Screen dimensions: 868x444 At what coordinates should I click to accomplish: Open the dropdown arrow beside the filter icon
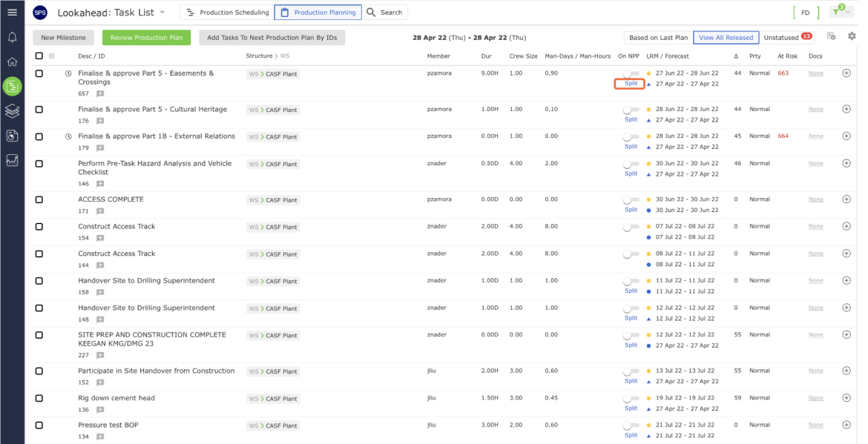point(848,12)
